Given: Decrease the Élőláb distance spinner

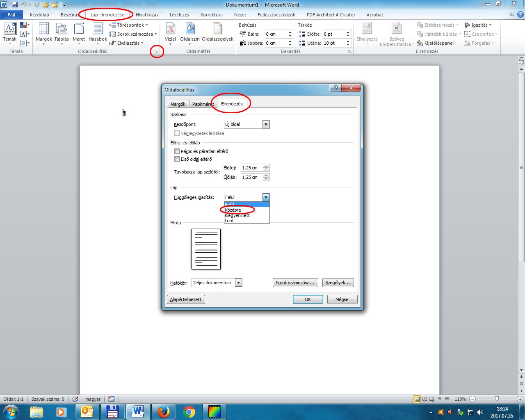Looking at the screenshot, I should pos(266,179).
